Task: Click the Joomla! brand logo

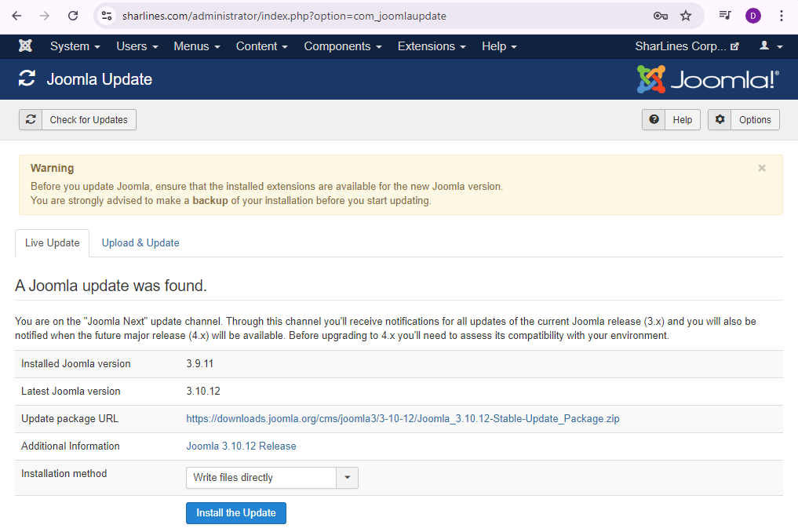Action: click(708, 79)
